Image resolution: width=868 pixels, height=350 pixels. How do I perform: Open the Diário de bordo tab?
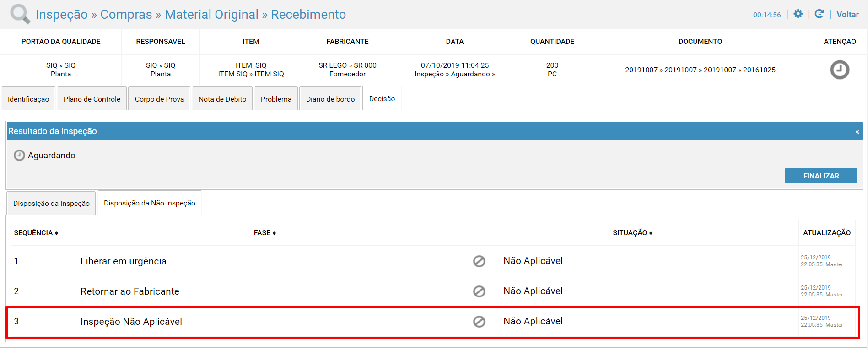(x=330, y=99)
